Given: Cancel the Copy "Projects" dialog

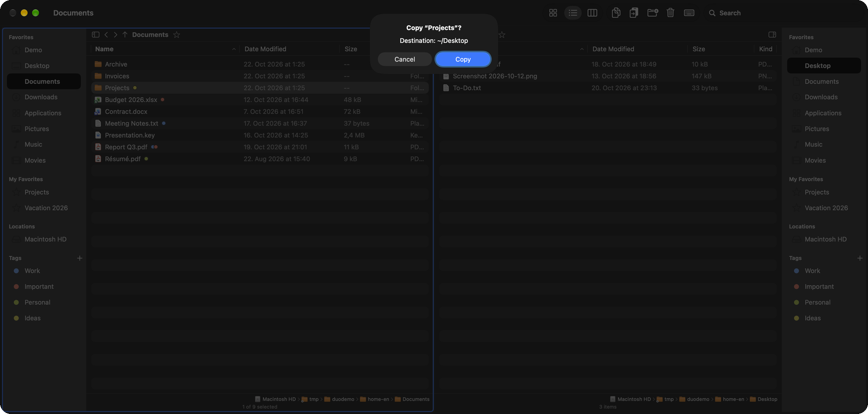Looking at the screenshot, I should [x=405, y=59].
